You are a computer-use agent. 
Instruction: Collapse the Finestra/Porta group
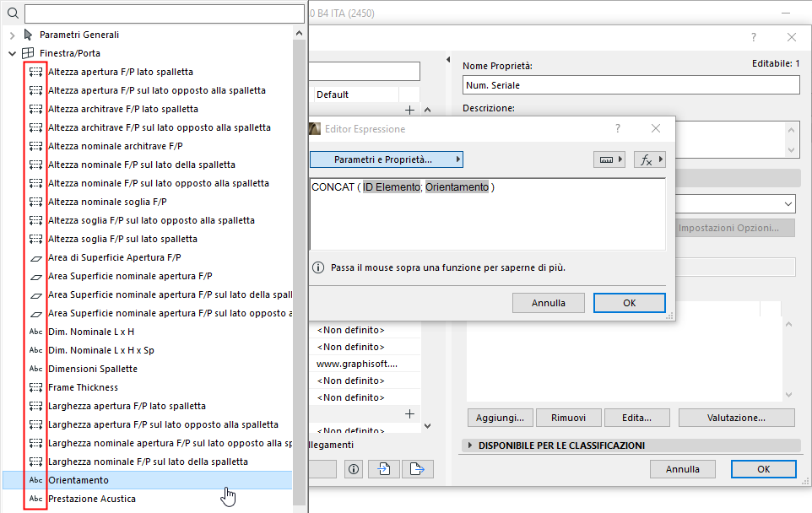(x=12, y=53)
